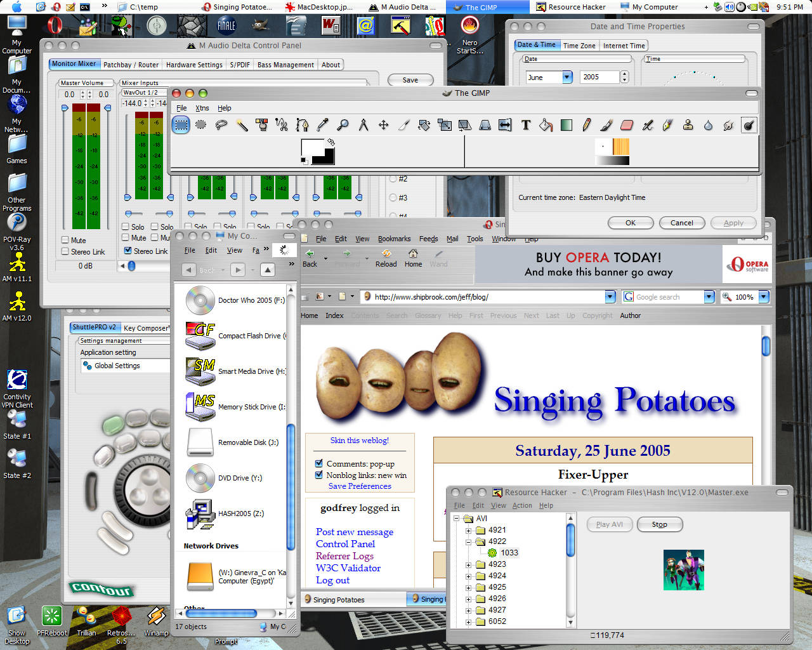The width and height of the screenshot is (812, 650).
Task: Select the Clone stamp tool
Action: point(688,125)
